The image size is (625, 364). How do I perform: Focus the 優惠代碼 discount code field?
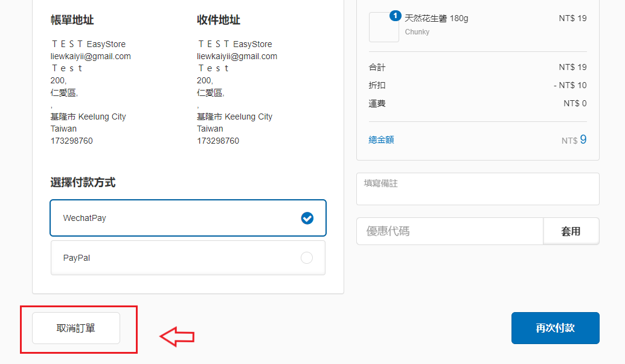(450, 231)
